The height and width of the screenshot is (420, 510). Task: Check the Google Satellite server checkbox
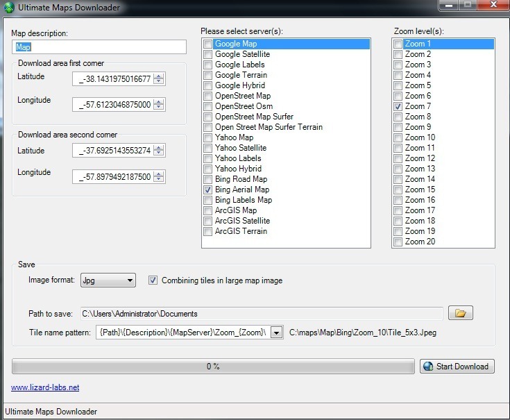[207, 54]
